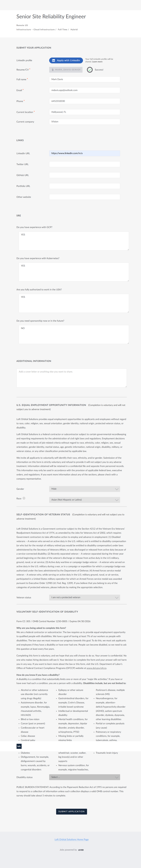Focus the Twitter URL field
141x868 pixels.
84,165
